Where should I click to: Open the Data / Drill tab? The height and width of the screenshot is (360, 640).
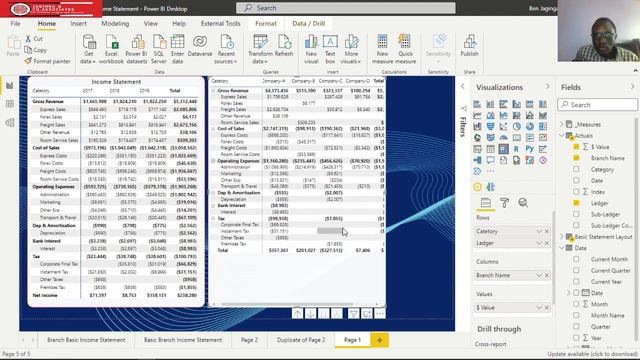coord(309,24)
